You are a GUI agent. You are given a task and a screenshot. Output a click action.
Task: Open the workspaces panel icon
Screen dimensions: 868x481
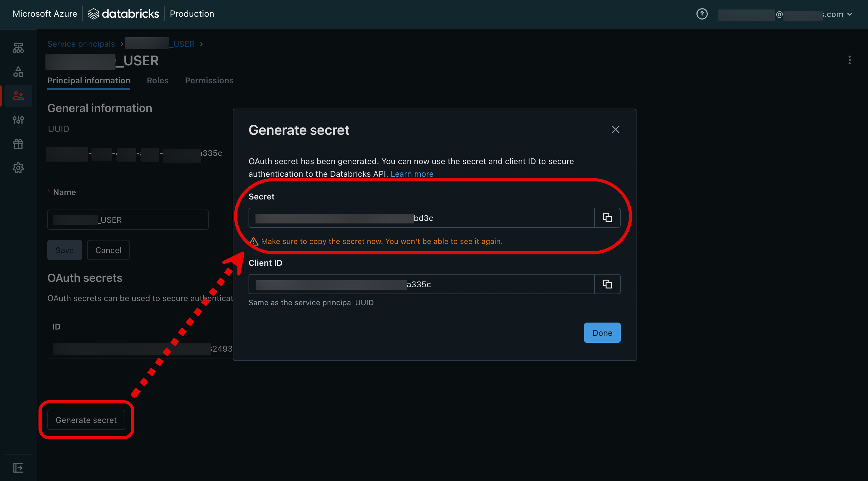[18, 47]
